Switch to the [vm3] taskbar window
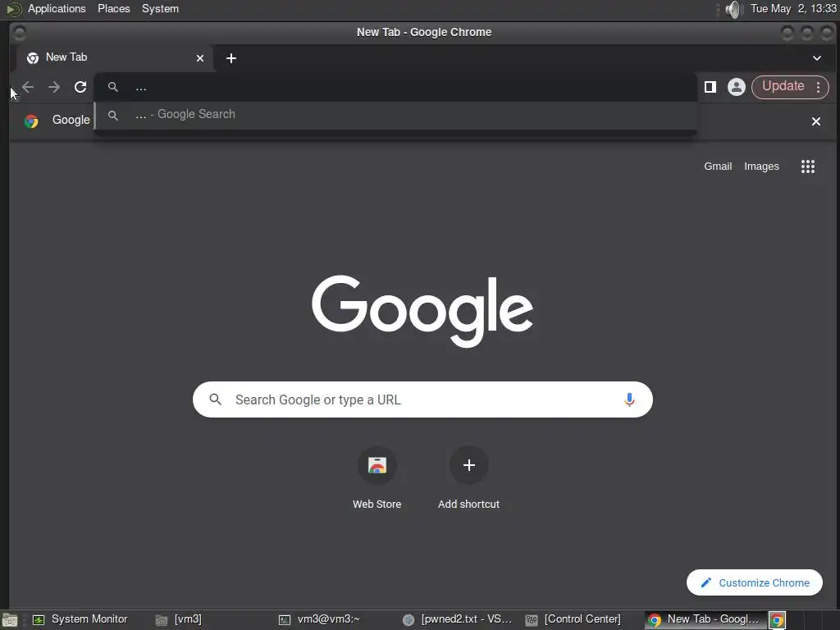 point(179,619)
